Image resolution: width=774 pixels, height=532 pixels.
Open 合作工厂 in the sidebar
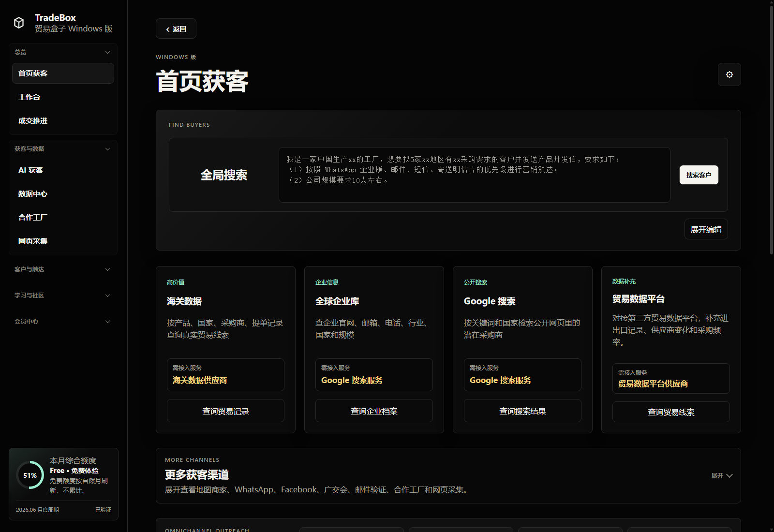63,218
